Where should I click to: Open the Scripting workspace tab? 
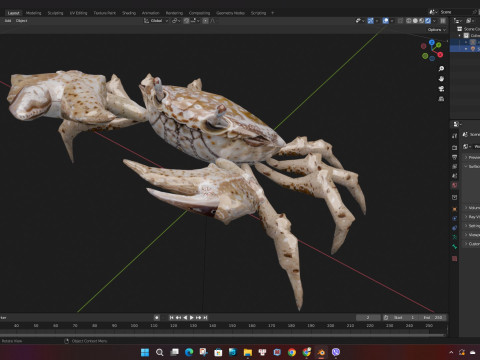click(258, 13)
